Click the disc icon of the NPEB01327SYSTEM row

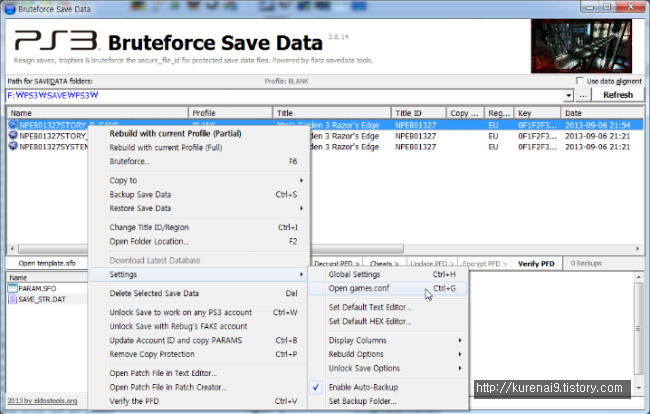pyautogui.click(x=13, y=146)
